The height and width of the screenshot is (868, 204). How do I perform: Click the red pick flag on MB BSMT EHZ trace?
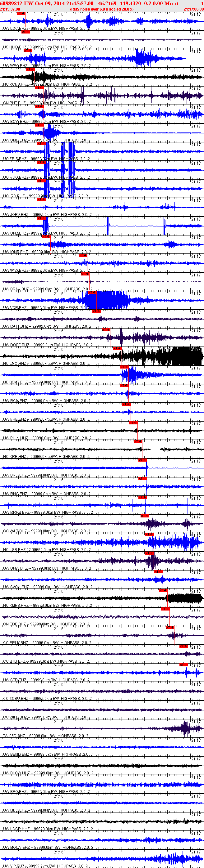[x=124, y=367]
